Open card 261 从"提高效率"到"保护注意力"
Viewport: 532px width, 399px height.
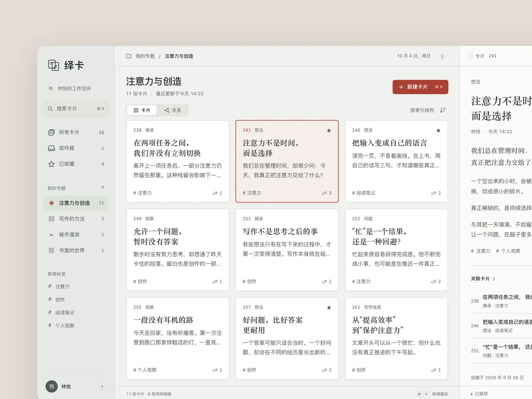[x=396, y=338]
